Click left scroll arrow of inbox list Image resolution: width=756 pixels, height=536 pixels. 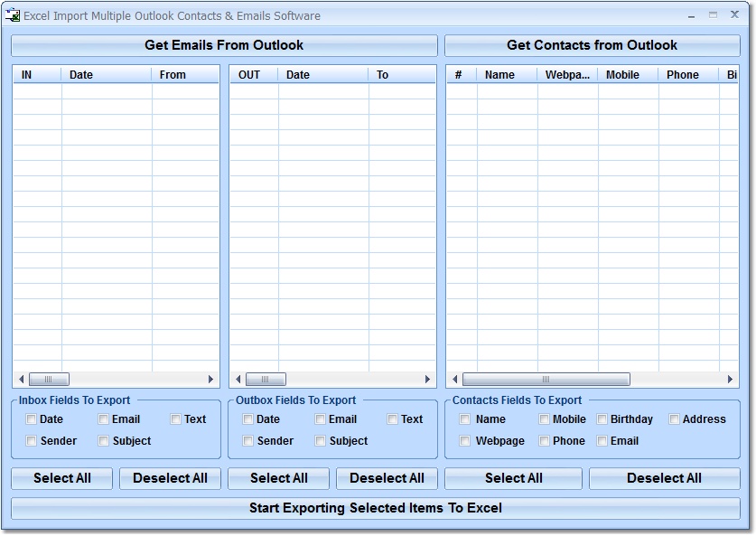click(21, 380)
